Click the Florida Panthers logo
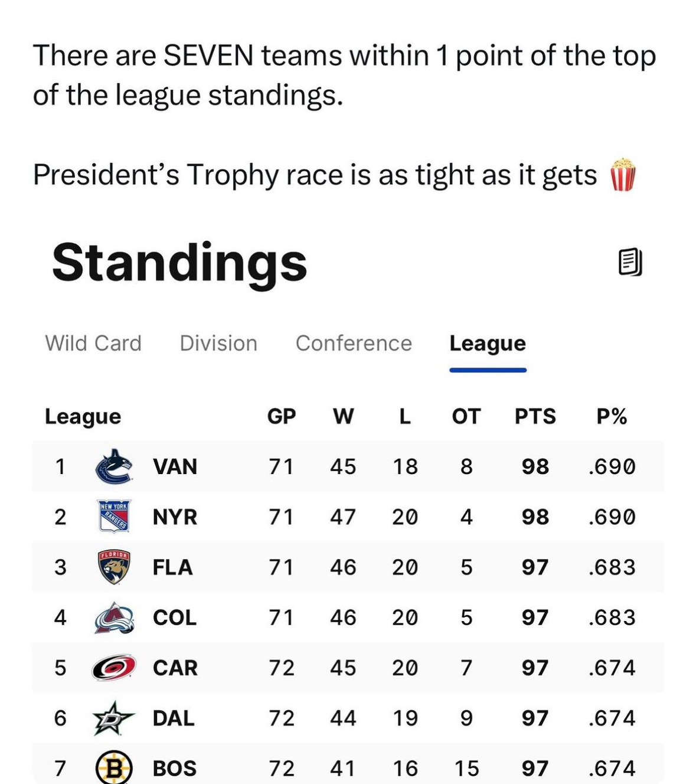The image size is (696, 784). pyautogui.click(x=113, y=567)
